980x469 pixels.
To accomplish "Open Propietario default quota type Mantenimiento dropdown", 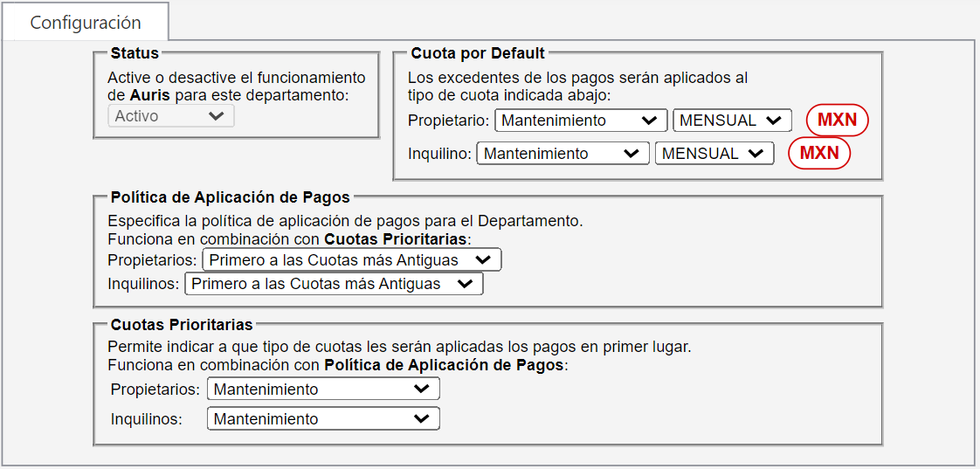I will point(579,121).
